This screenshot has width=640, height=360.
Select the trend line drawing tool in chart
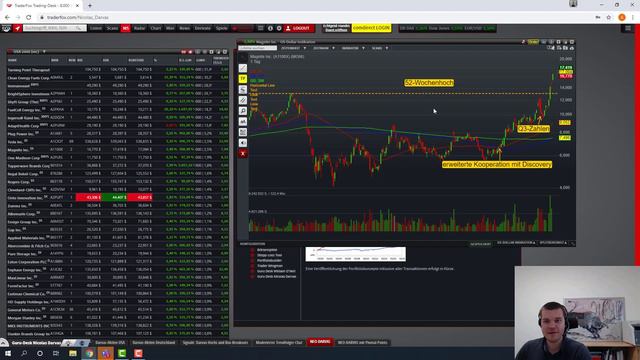click(x=242, y=68)
